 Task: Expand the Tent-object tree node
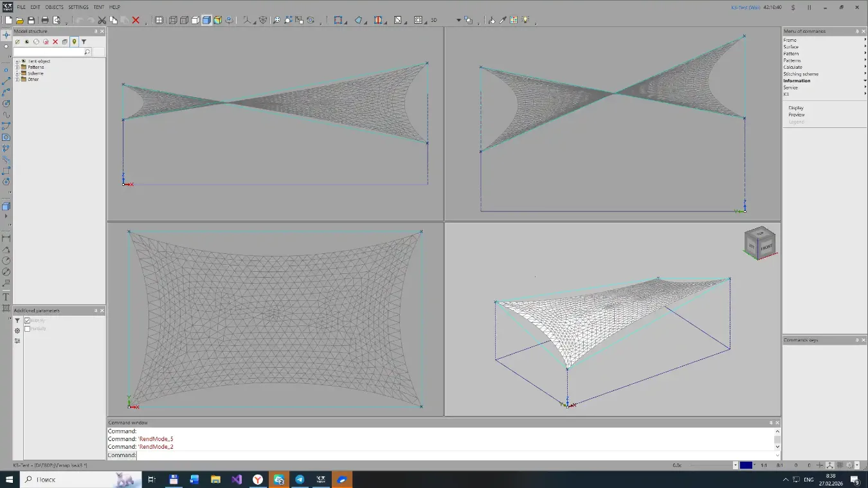[x=17, y=61]
